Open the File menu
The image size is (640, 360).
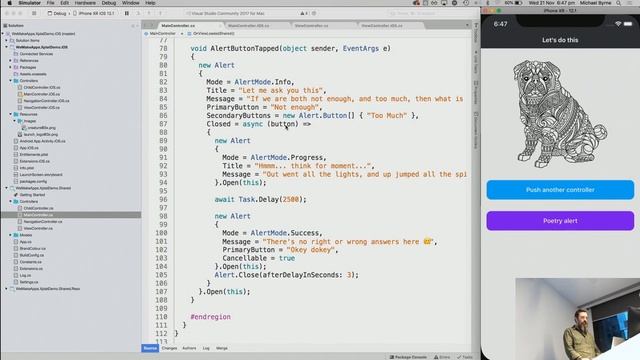(51, 3)
